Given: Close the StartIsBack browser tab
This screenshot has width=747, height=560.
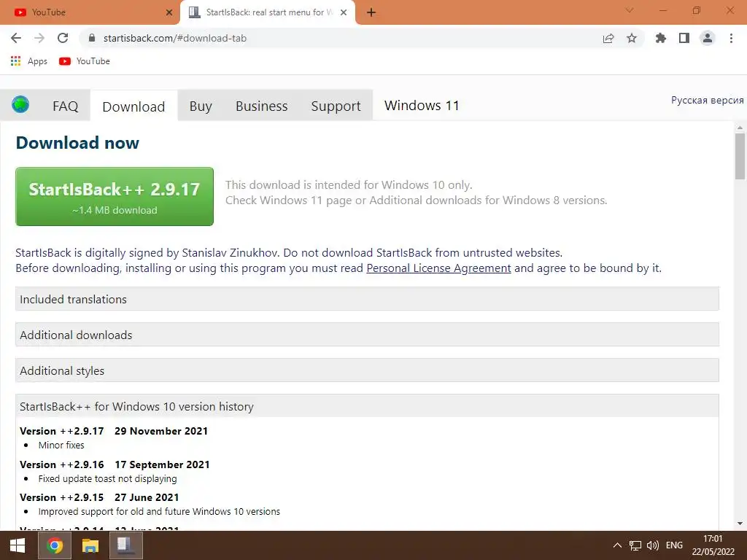Looking at the screenshot, I should (344, 12).
